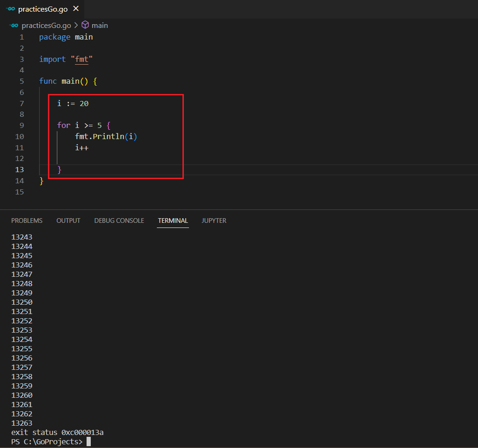The height and width of the screenshot is (448, 478).
Task: Open the OUTPUT panel tab
Action: point(68,221)
